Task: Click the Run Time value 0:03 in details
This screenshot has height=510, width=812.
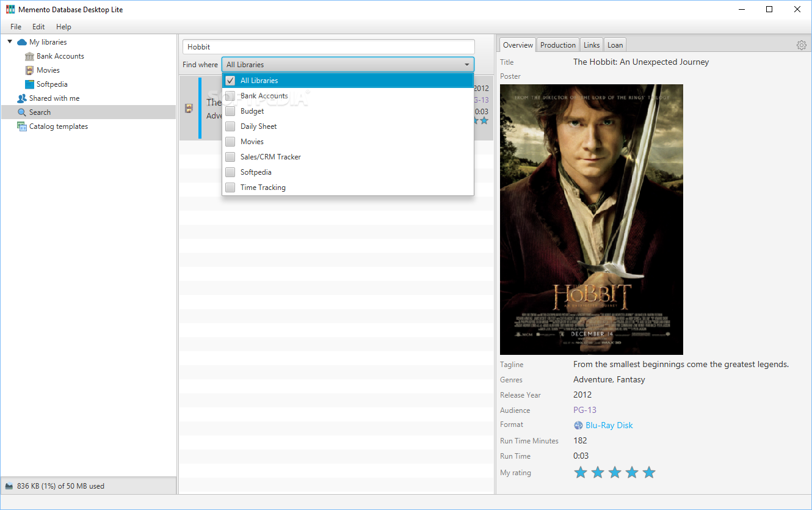Action: click(x=581, y=456)
